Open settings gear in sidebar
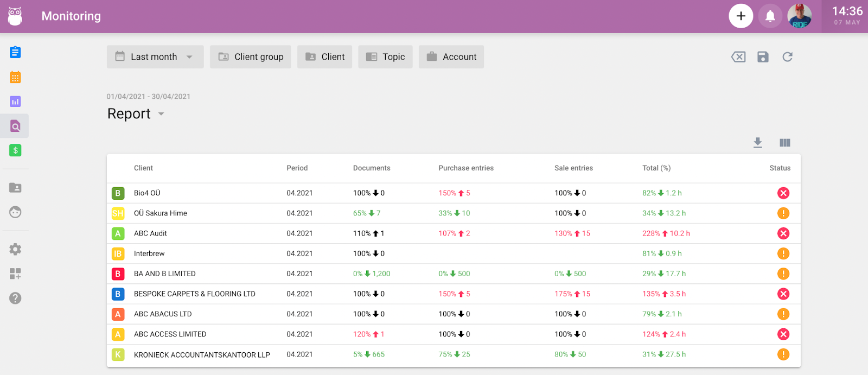 [x=15, y=249]
